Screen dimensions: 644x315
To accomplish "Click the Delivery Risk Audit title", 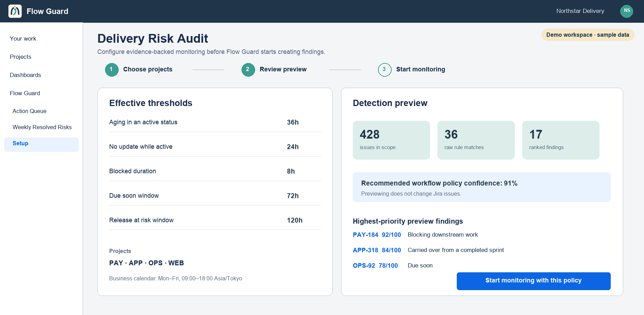I will [x=153, y=38].
